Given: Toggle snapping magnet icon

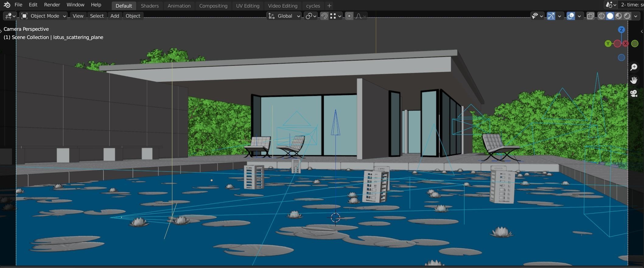Looking at the screenshot, I should tap(324, 16).
